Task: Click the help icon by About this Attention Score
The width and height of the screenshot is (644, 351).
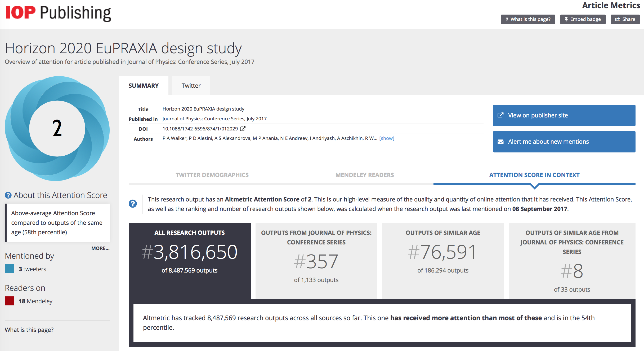Action: (x=8, y=195)
